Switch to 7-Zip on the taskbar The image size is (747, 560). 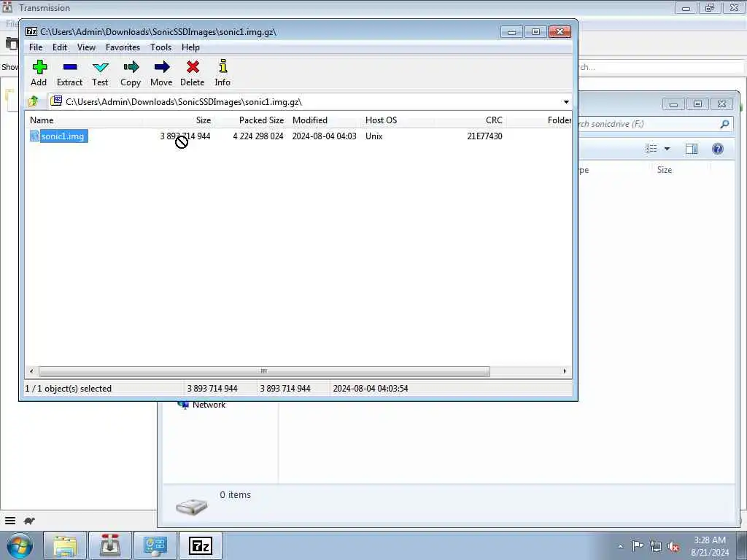(x=201, y=545)
